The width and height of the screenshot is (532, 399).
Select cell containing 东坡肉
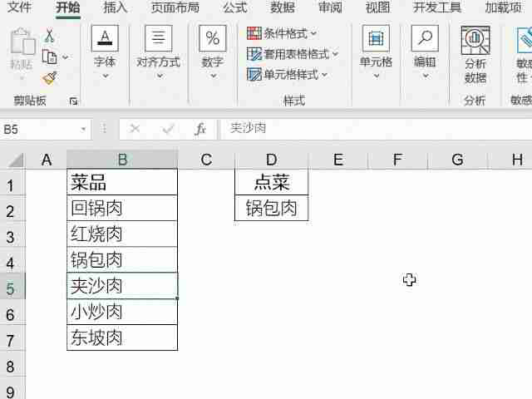pyautogui.click(x=122, y=337)
